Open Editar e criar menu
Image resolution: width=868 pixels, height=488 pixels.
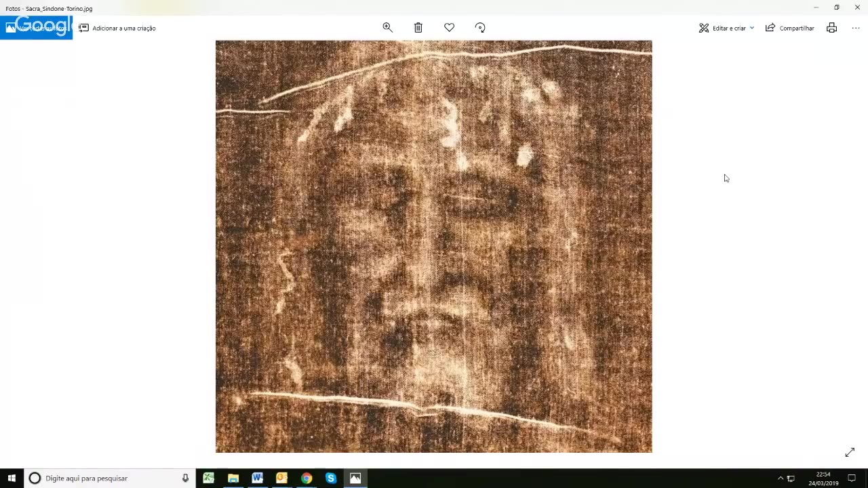(726, 28)
